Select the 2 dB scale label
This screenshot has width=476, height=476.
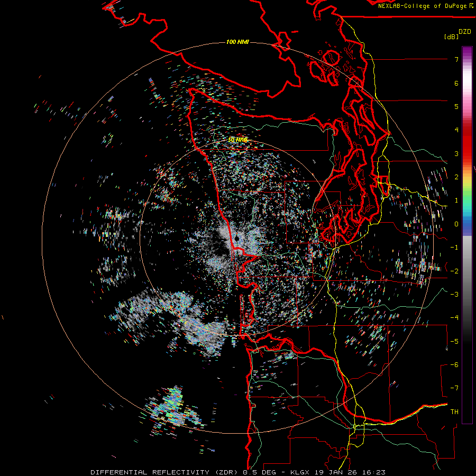click(x=456, y=177)
